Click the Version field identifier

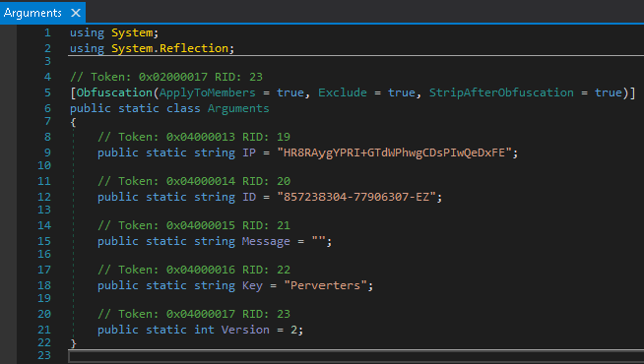tap(245, 331)
